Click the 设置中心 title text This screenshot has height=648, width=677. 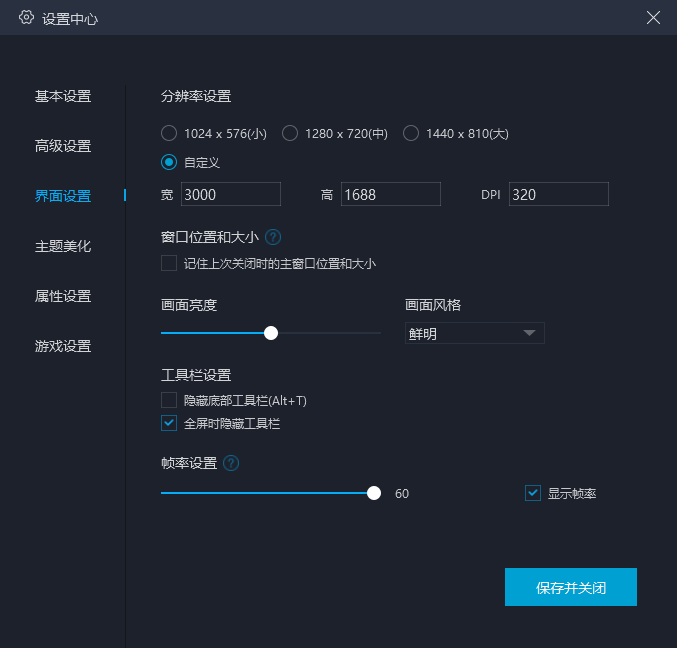[x=70, y=19]
